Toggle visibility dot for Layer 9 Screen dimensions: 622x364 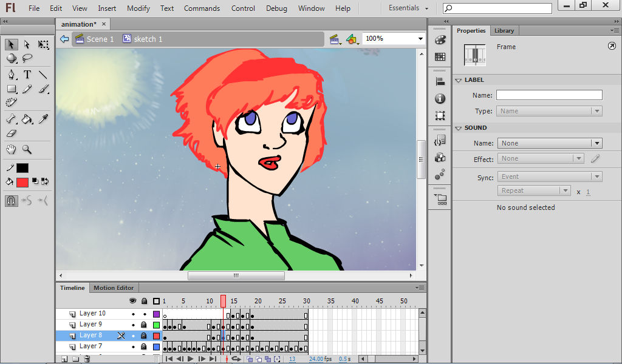133,325
